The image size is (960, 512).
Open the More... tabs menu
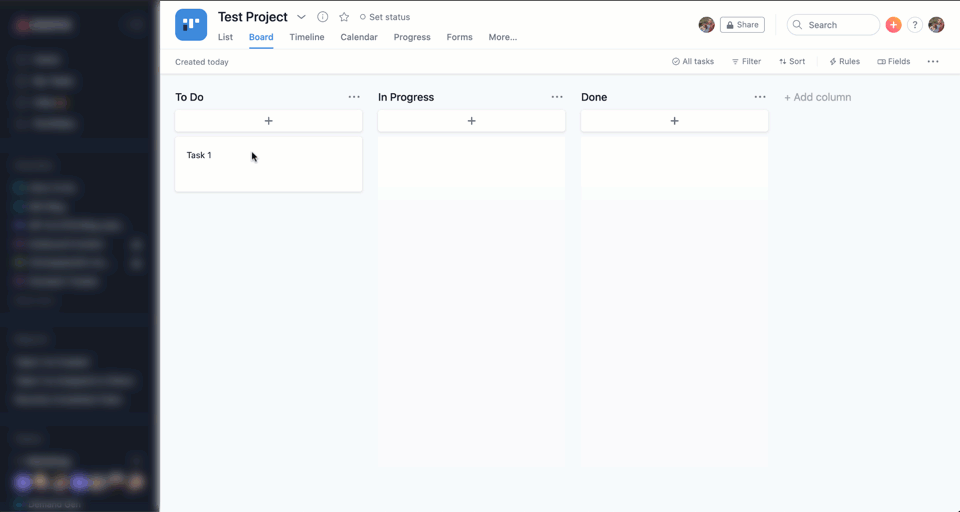(502, 37)
